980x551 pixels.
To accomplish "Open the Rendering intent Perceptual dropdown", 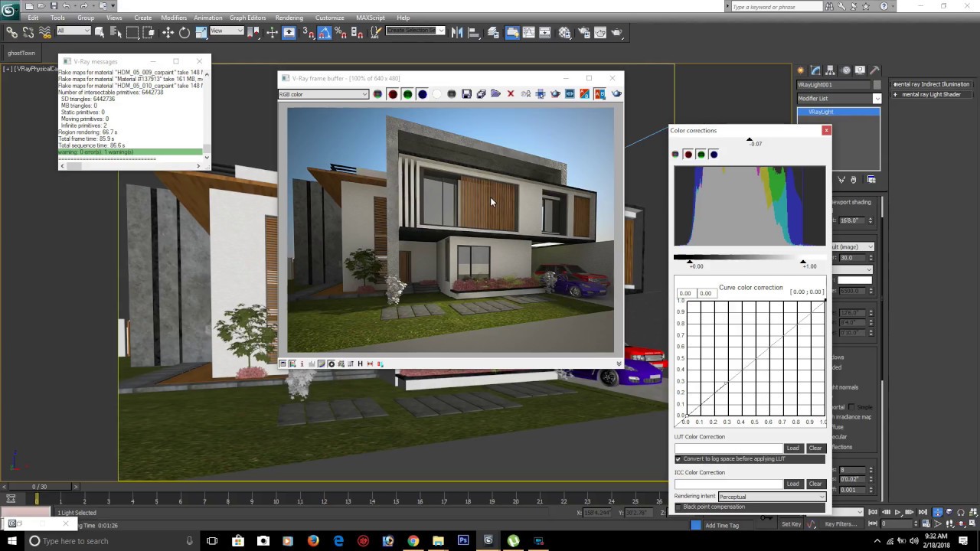I will 772,497.
